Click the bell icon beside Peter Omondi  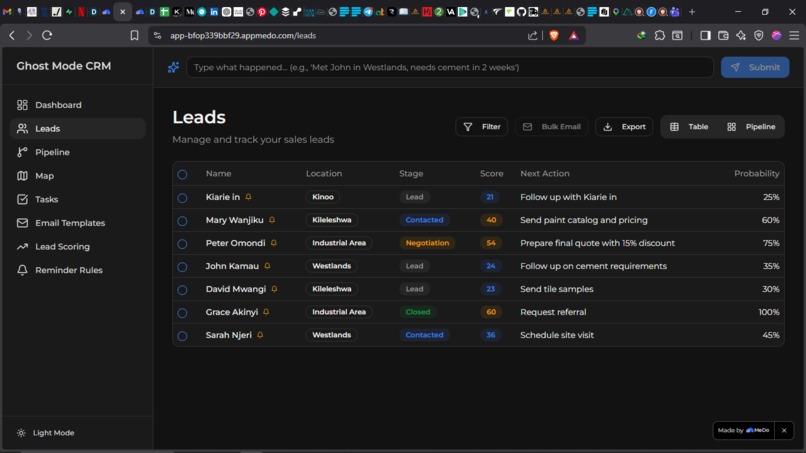tap(273, 243)
